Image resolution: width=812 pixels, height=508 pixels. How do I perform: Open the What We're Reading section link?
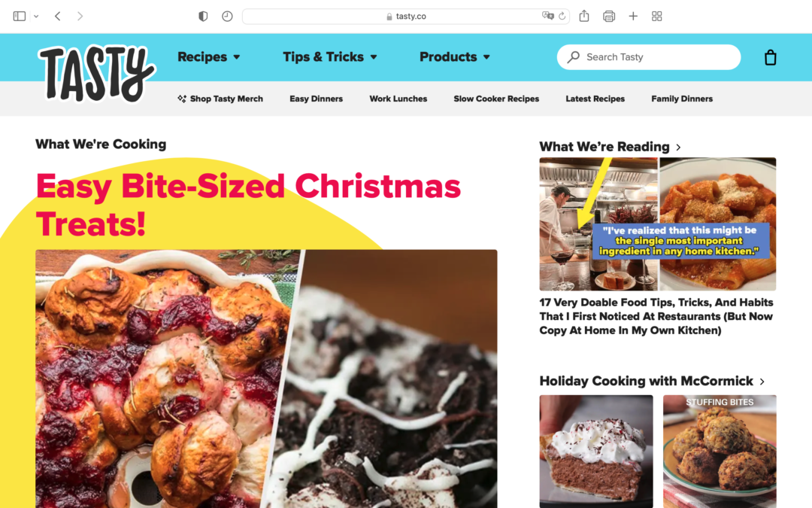click(x=610, y=147)
